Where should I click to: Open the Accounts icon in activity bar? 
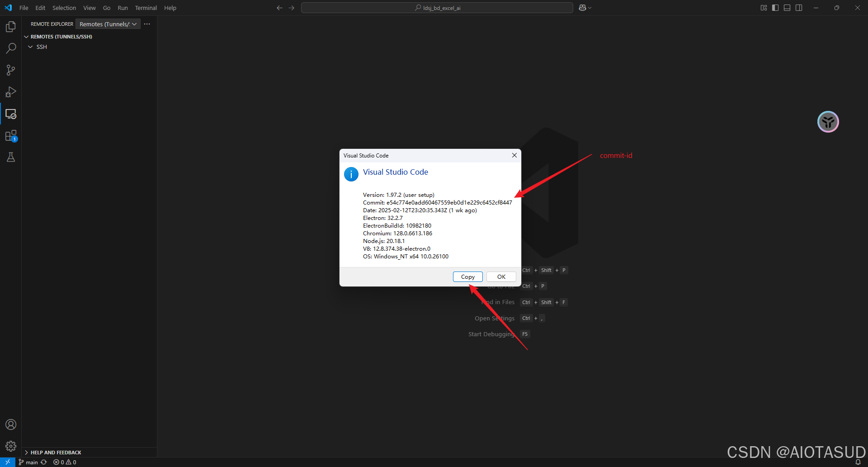[x=11, y=424]
